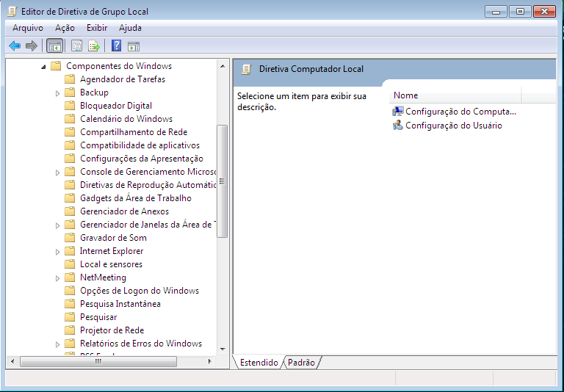Click the Pesquisa Instantânea folder icon
Image resolution: width=564 pixels, height=392 pixels.
coord(70,304)
